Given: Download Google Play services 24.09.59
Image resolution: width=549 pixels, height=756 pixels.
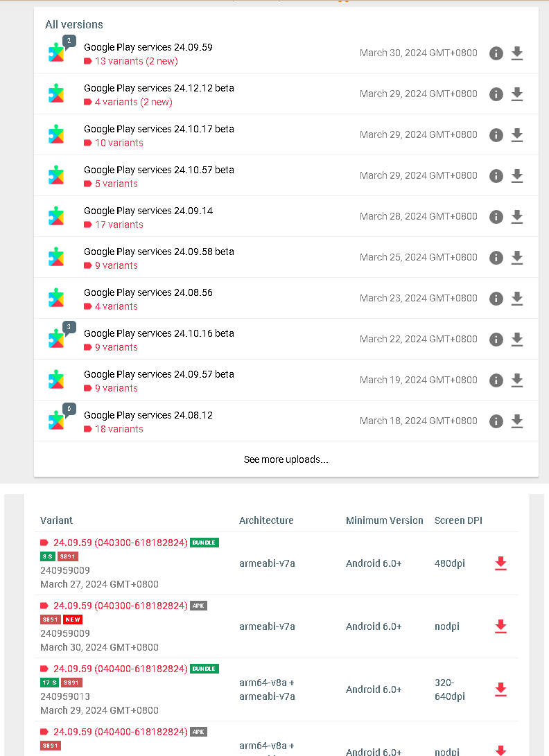Looking at the screenshot, I should 517,53.
